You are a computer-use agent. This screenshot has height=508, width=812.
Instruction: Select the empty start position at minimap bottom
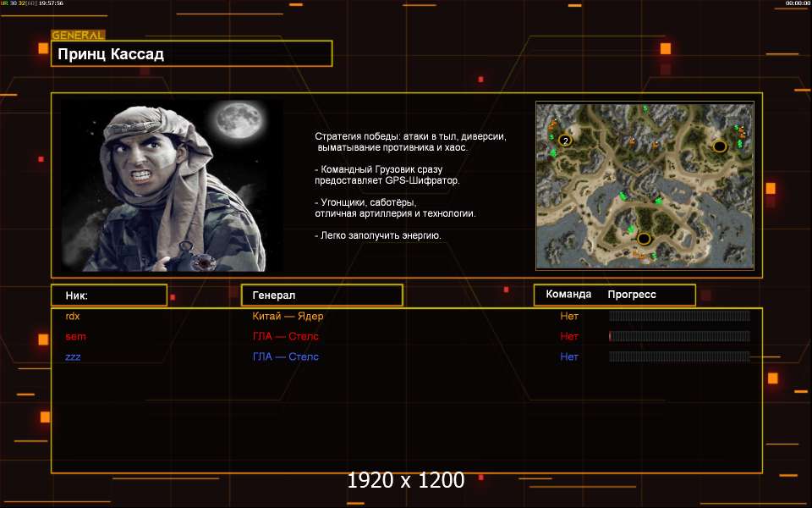(x=644, y=239)
